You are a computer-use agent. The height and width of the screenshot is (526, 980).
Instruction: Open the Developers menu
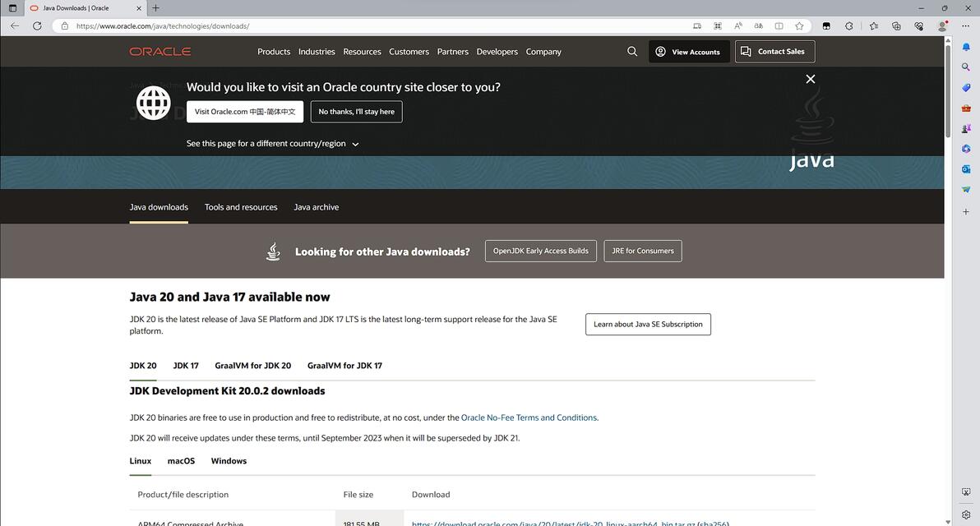497,51
